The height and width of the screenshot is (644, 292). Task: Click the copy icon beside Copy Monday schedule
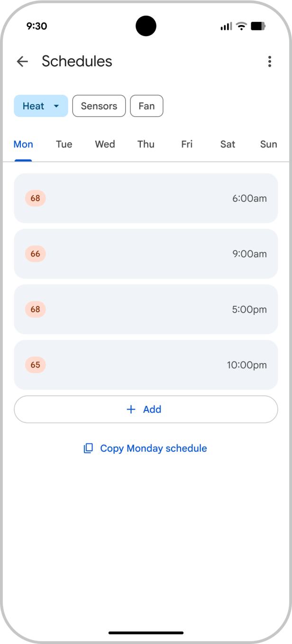point(88,448)
